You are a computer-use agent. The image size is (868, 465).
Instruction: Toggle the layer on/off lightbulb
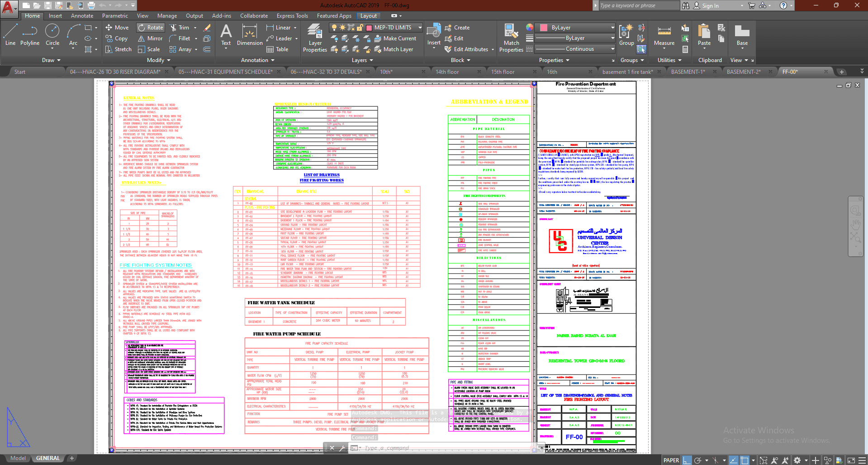(x=334, y=28)
